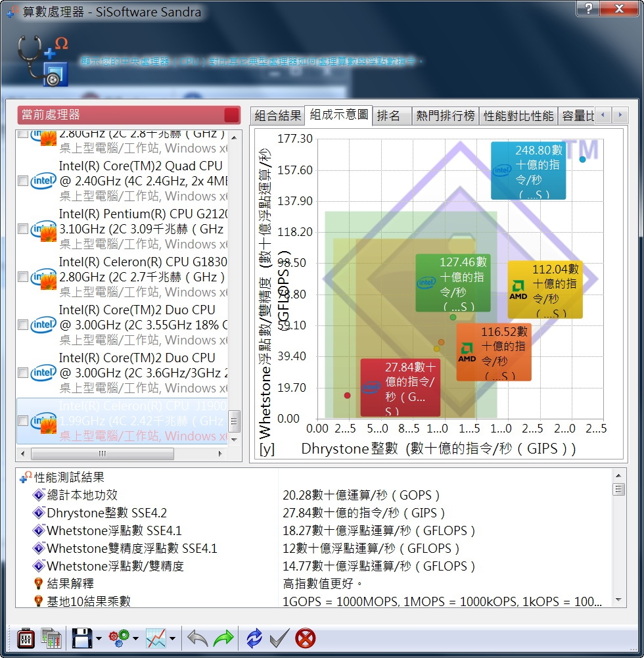Open the colored gears options icon
Screen dimensions: 644x658
[119, 638]
